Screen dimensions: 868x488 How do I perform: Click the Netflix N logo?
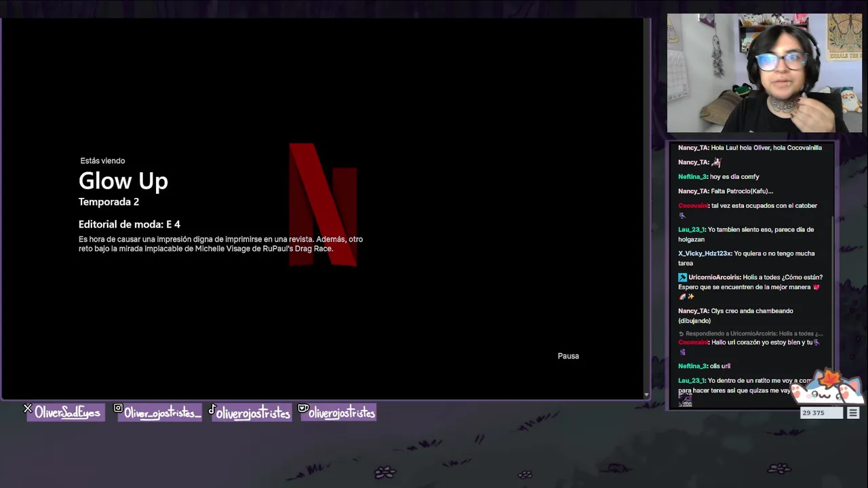pos(323,204)
